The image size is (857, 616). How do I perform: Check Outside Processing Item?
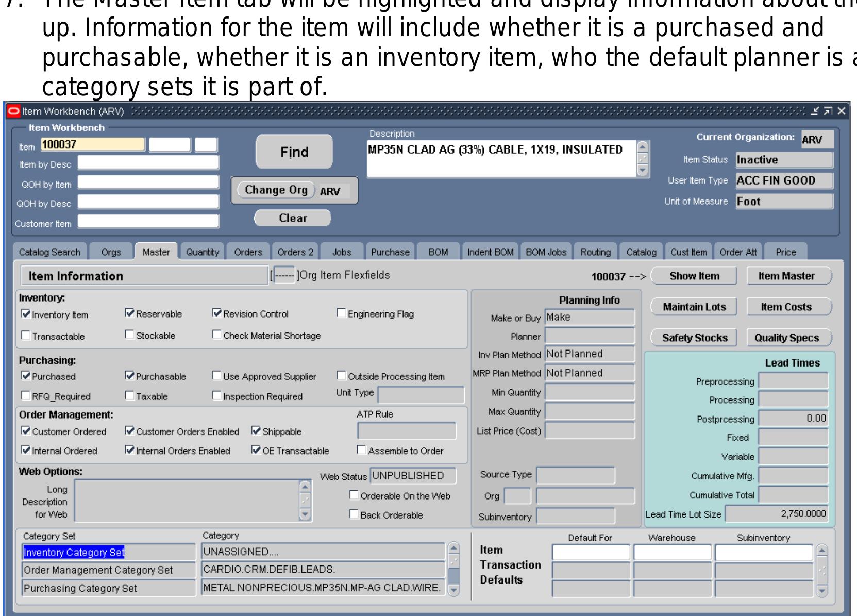(x=341, y=375)
